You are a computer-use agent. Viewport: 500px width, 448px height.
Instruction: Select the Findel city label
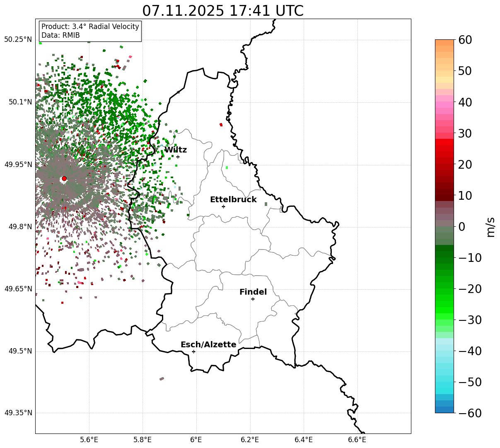point(253,292)
